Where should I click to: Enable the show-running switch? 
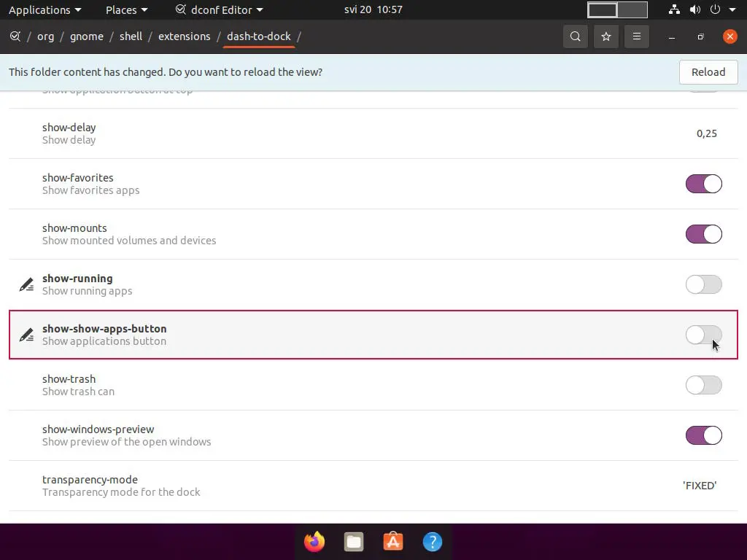coord(704,284)
